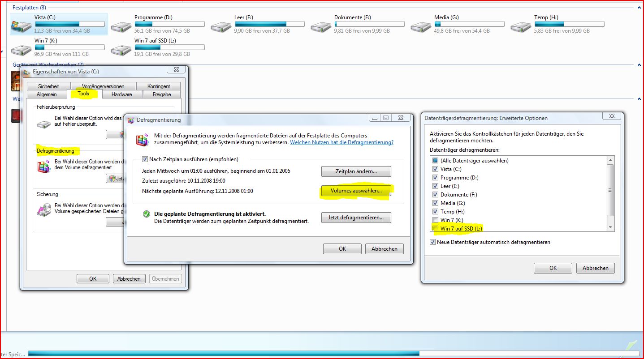Open the Freigabe tab
Image resolution: width=644 pixels, height=359 pixels.
pos(162,94)
